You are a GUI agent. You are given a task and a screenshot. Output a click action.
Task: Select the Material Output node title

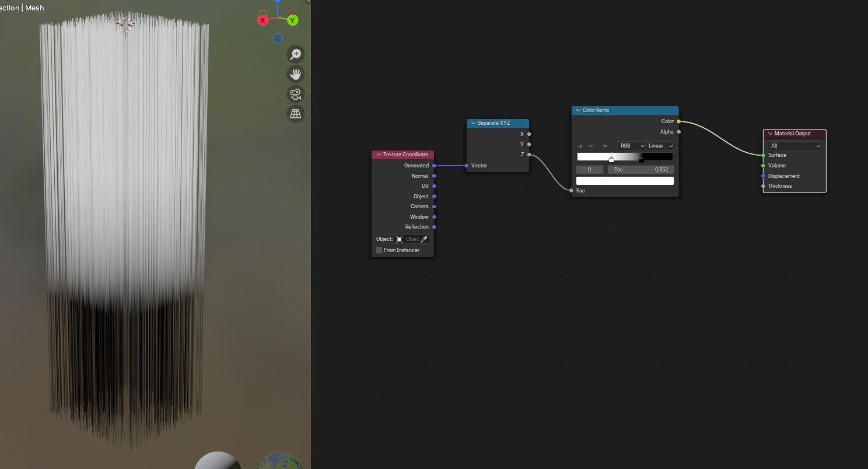click(x=793, y=134)
